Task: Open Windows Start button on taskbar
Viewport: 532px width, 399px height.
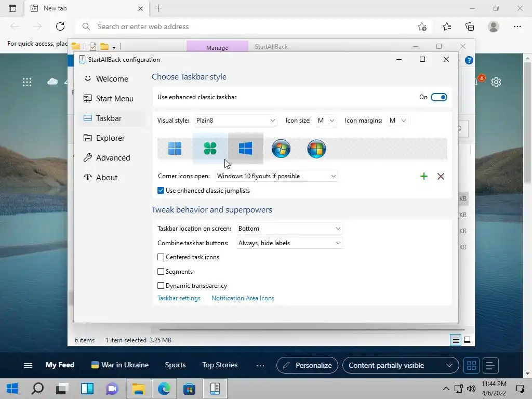Action: click(12, 389)
